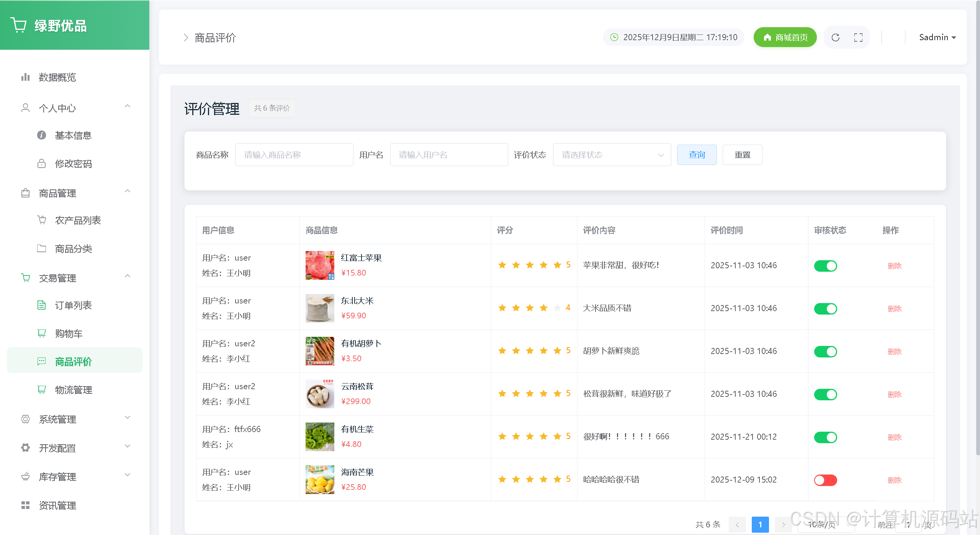This screenshot has height=535, width=980.
Task: Enable review status for 海南芒果 review
Action: 825,480
